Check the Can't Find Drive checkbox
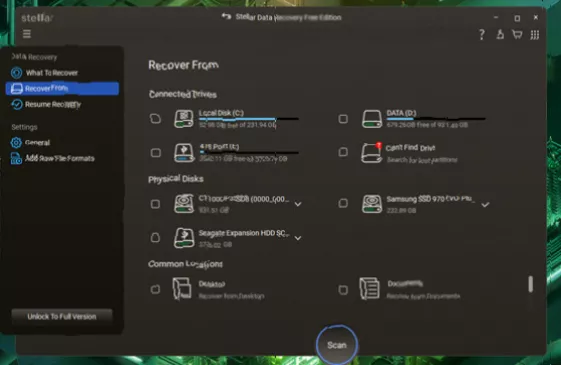This screenshot has height=365, width=561. click(x=343, y=152)
